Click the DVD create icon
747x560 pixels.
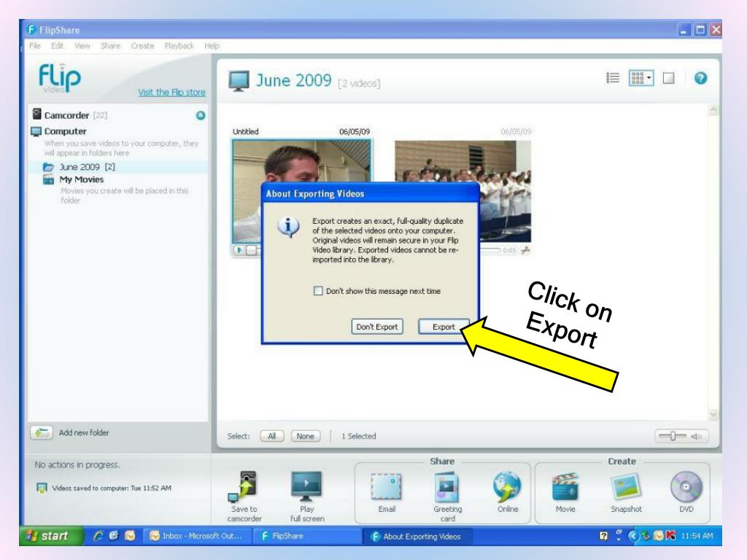(686, 487)
